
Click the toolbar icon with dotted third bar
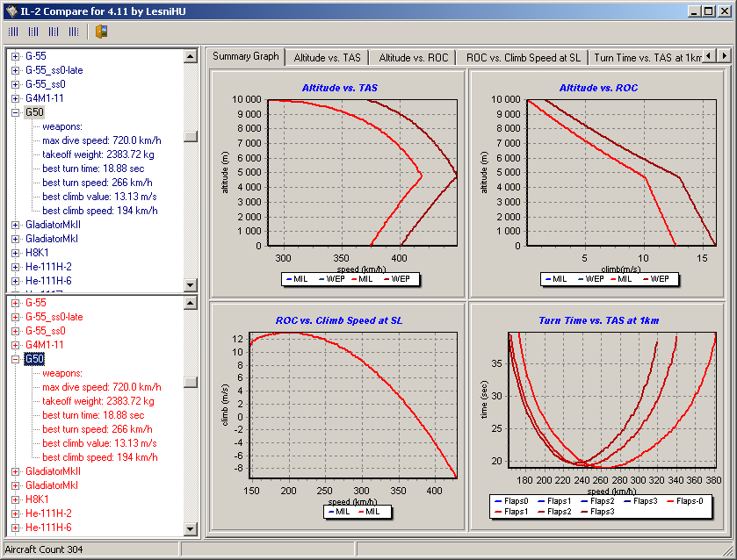(x=54, y=32)
